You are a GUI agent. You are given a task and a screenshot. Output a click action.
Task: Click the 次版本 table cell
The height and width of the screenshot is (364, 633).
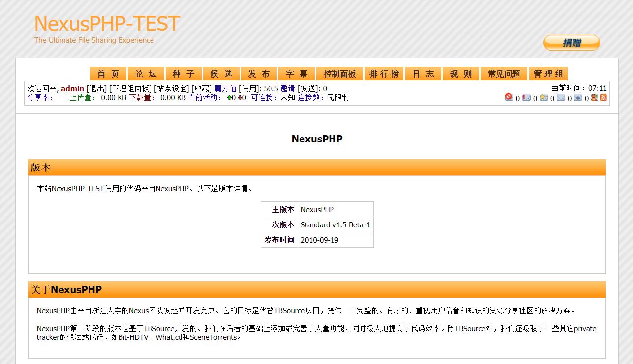tap(279, 224)
